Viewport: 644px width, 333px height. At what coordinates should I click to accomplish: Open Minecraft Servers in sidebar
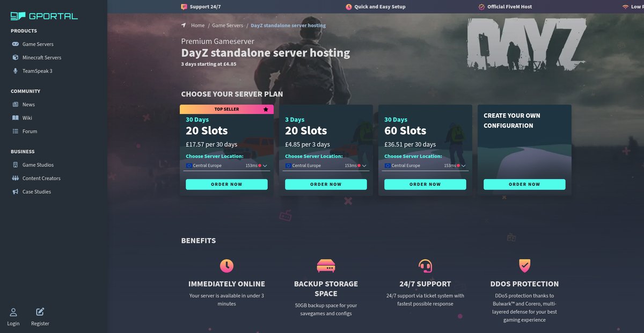click(42, 57)
